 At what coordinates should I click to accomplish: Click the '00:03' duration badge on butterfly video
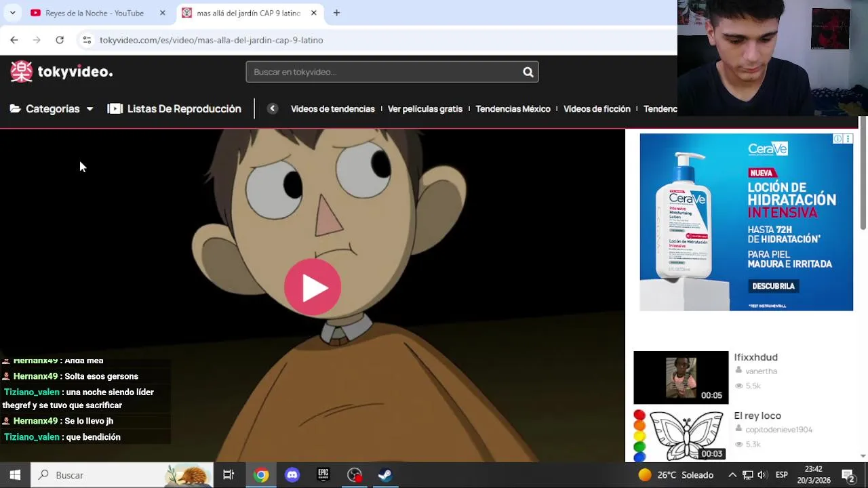[x=711, y=453]
